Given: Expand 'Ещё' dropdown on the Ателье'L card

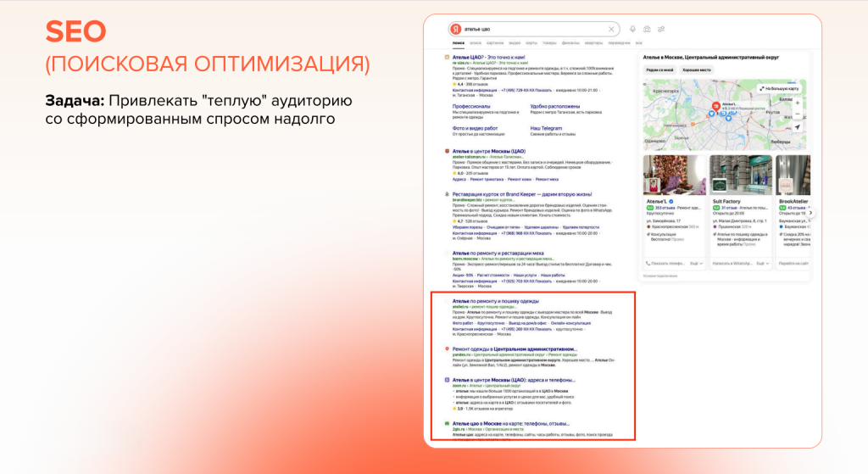Looking at the screenshot, I should 697,264.
